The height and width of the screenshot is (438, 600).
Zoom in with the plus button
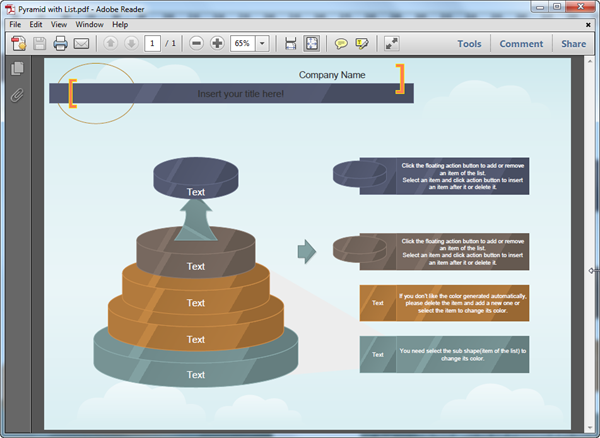(x=217, y=44)
